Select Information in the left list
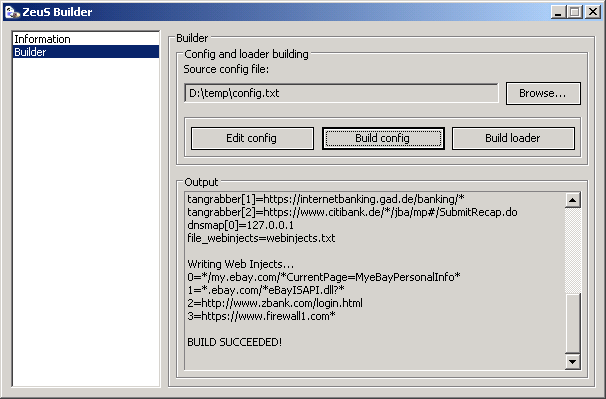This screenshot has width=606, height=399. (x=86, y=39)
